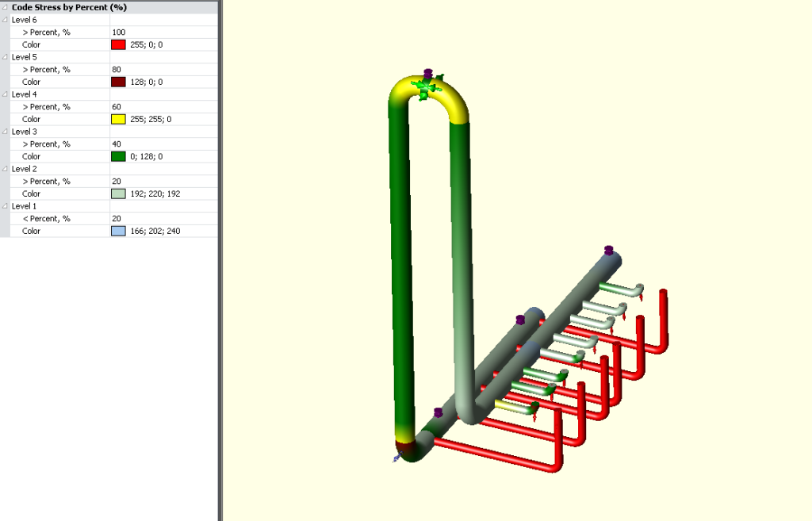Viewport: 812px width, 521px height.
Task: Collapse the Level 6 group
Action: 6,19
